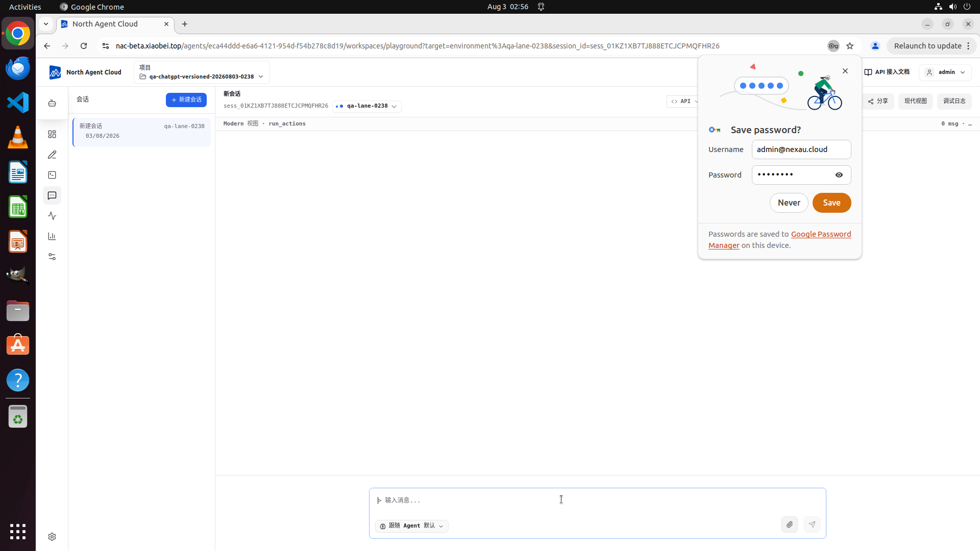
Task: Click the Save password button
Action: (x=831, y=203)
